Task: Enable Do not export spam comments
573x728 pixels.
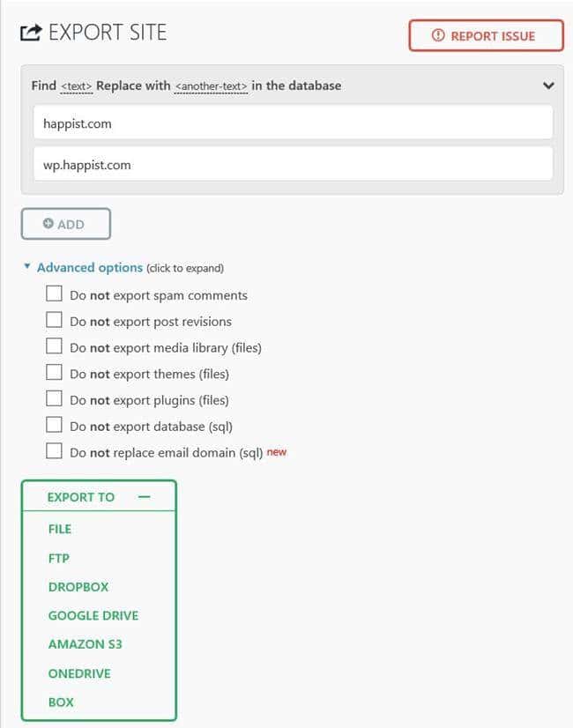Action: tap(54, 294)
